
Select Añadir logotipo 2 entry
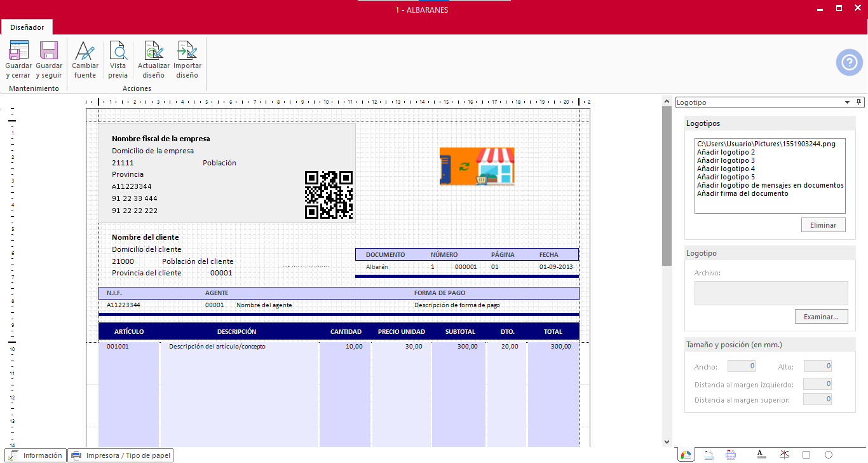(726, 152)
